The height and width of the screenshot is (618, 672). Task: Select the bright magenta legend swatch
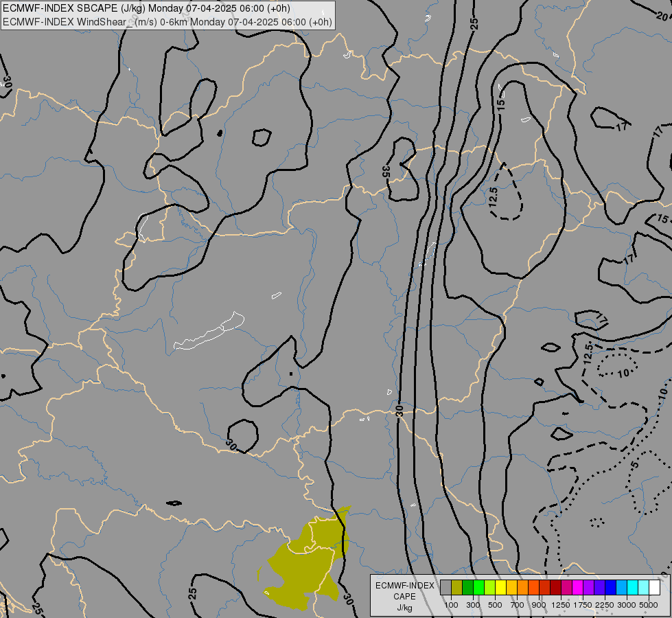[578, 587]
